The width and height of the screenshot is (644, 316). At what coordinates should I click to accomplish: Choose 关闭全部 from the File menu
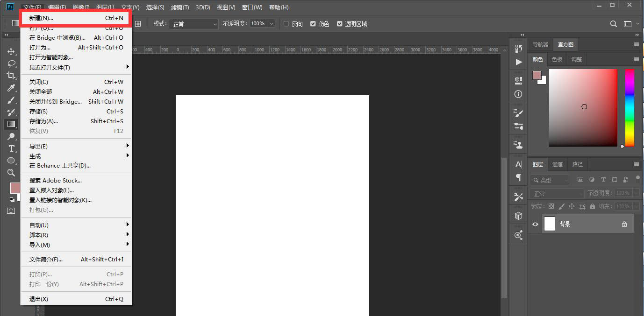point(76,92)
